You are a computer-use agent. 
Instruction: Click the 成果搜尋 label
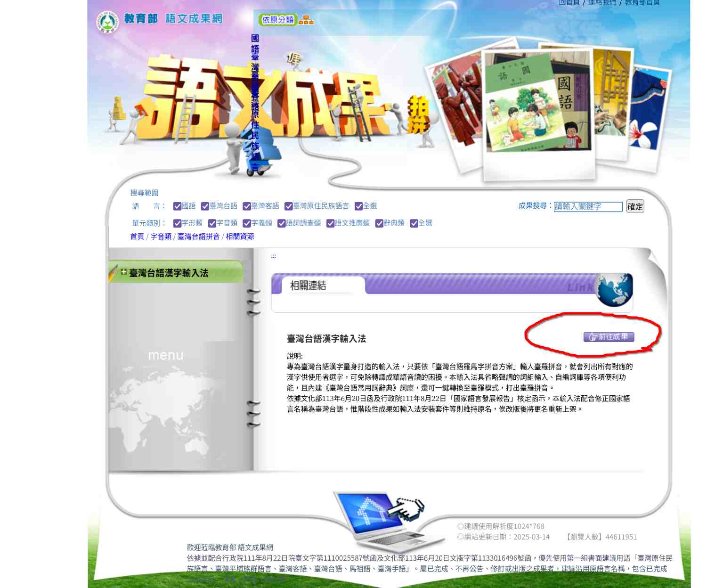pos(535,206)
